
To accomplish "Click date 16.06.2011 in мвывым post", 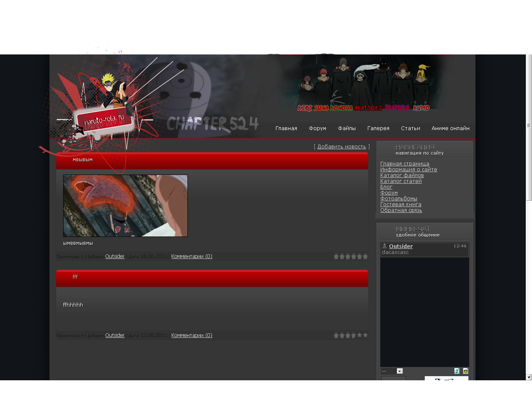I will (x=154, y=256).
